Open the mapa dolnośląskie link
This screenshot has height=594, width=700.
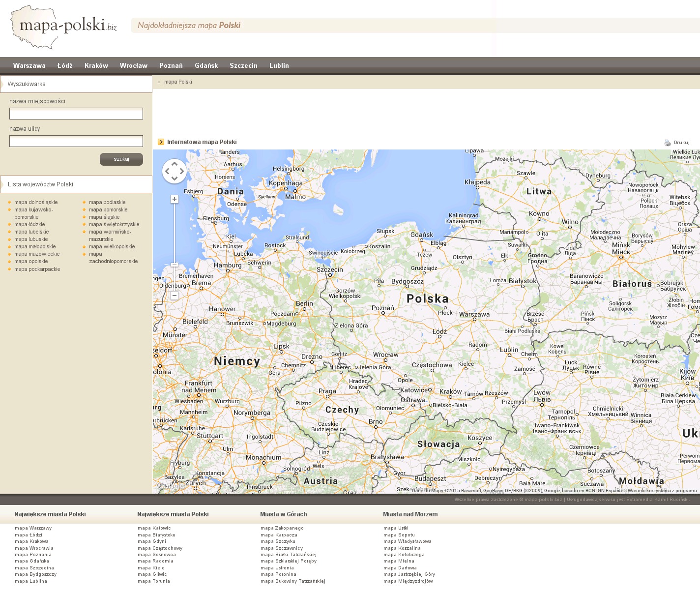tap(36, 202)
